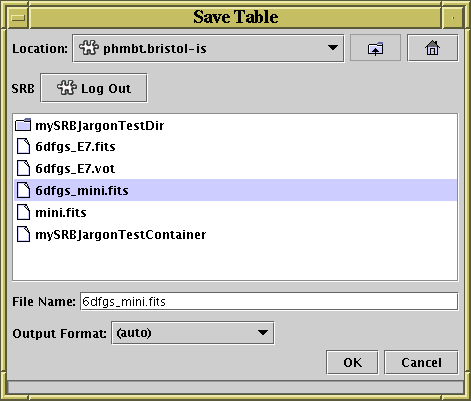Log out of SRB

click(x=94, y=88)
